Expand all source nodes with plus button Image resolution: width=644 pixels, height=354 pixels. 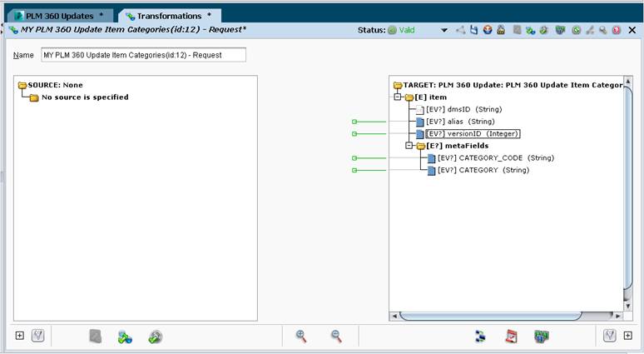[x=19, y=336]
